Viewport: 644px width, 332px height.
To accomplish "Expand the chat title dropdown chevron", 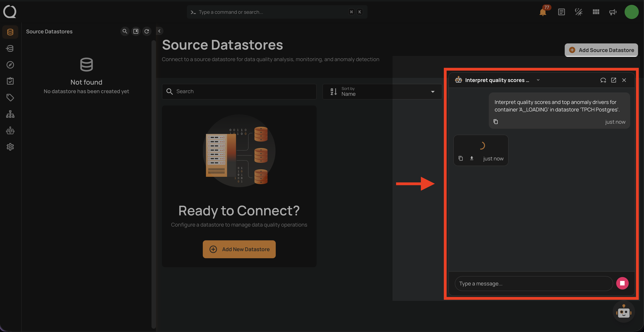I will point(538,80).
